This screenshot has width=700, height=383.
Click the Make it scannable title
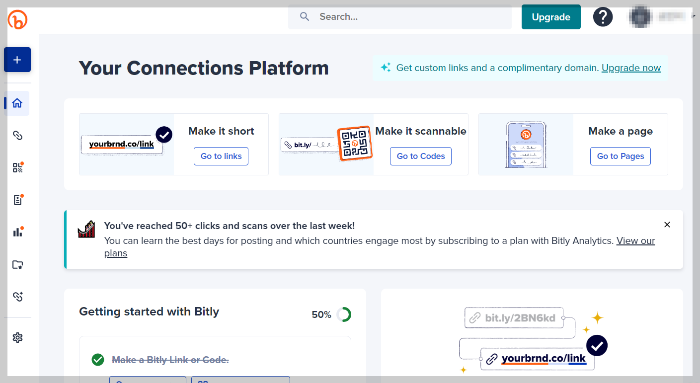click(x=421, y=131)
